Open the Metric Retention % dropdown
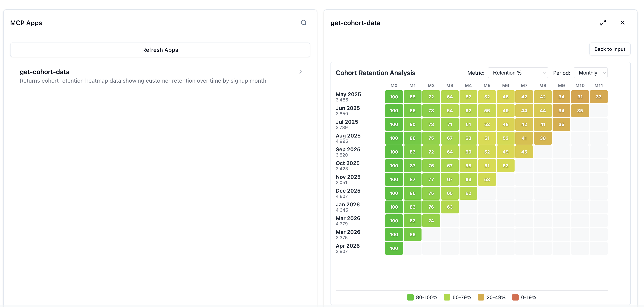Viewport: 644px width, 307px height. pyautogui.click(x=518, y=73)
